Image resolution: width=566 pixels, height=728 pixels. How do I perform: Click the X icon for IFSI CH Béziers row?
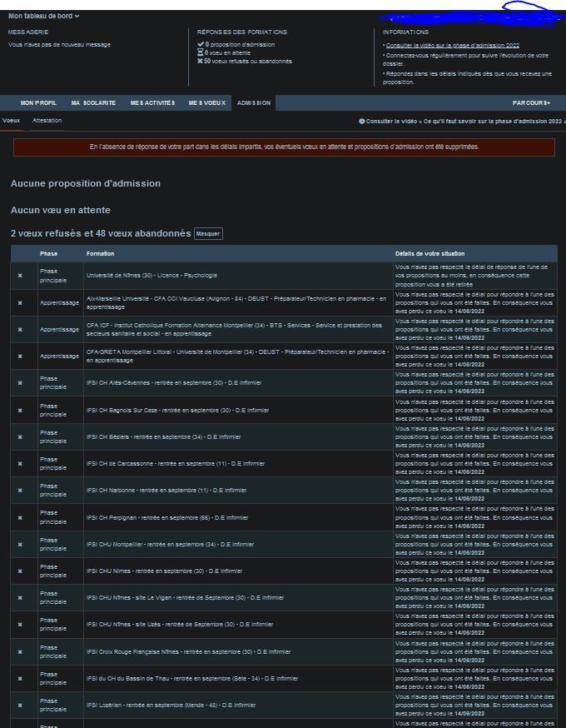point(20,436)
